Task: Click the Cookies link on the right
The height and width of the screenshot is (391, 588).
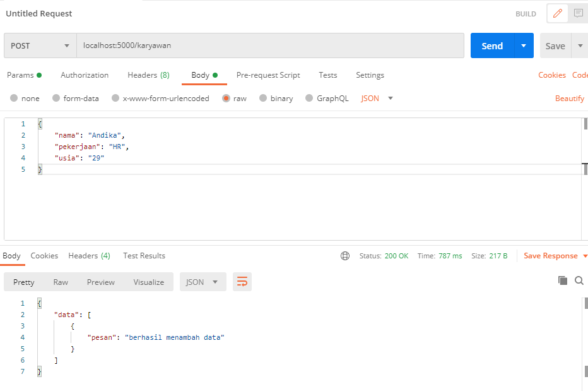Action: (x=551, y=75)
